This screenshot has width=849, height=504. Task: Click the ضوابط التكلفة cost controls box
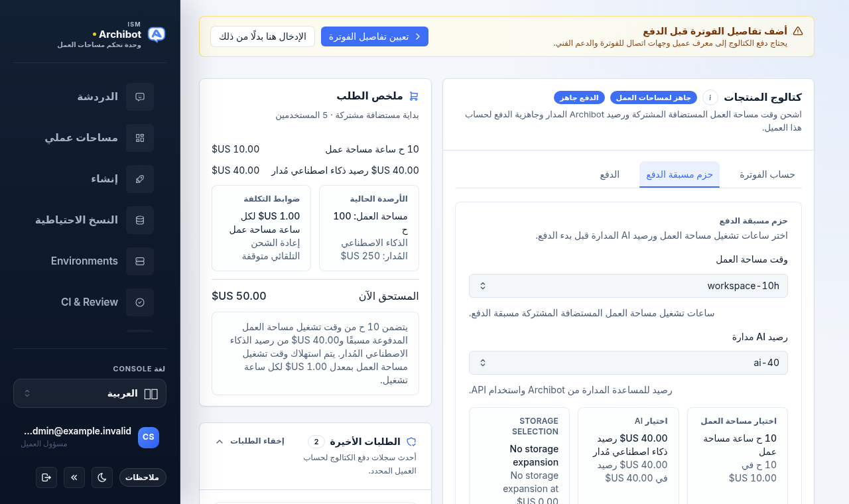tap(261, 228)
